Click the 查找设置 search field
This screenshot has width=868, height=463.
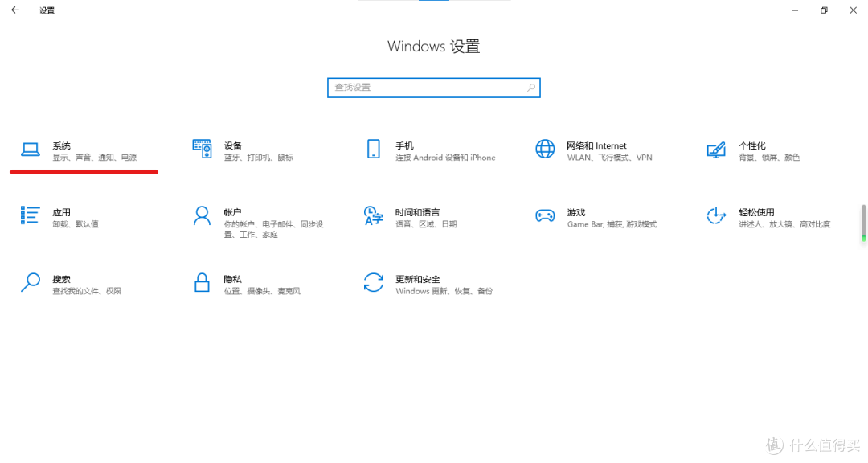click(434, 88)
